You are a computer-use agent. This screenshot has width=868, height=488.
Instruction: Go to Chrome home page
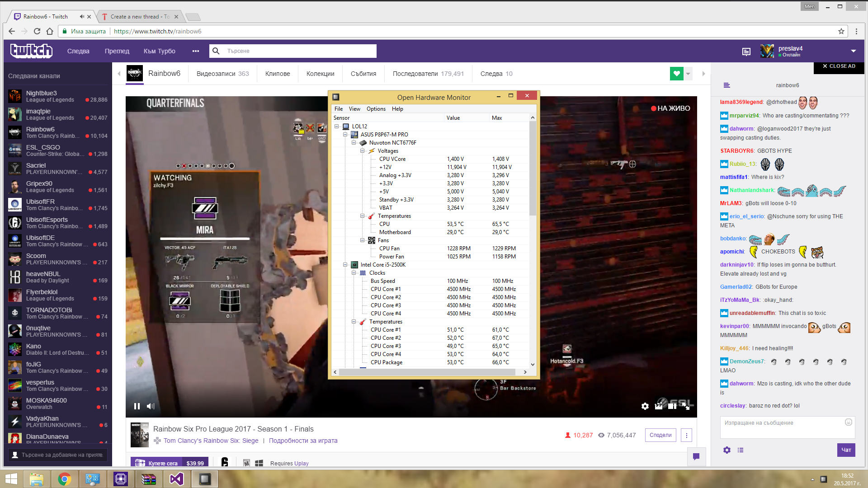tap(50, 31)
